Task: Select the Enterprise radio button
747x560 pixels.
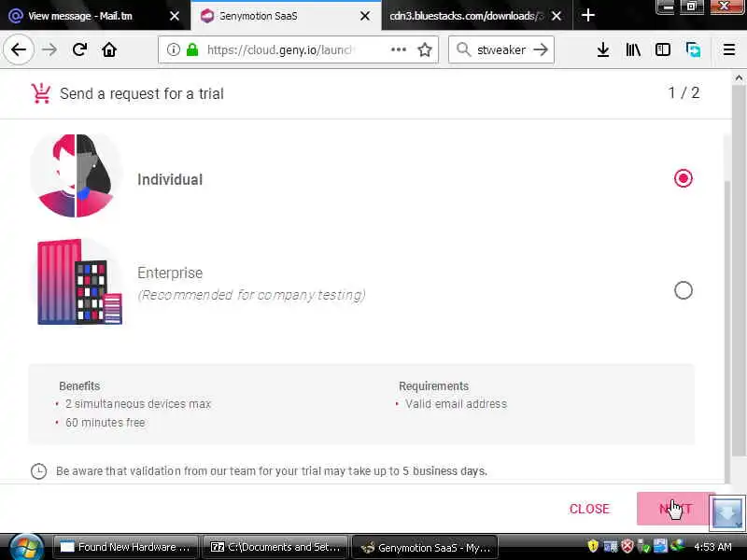Action: tap(684, 290)
